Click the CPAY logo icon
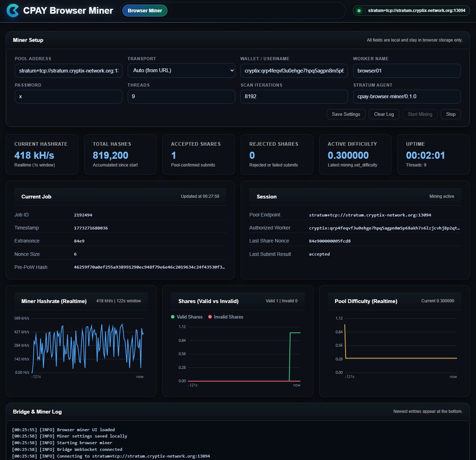 point(13,11)
